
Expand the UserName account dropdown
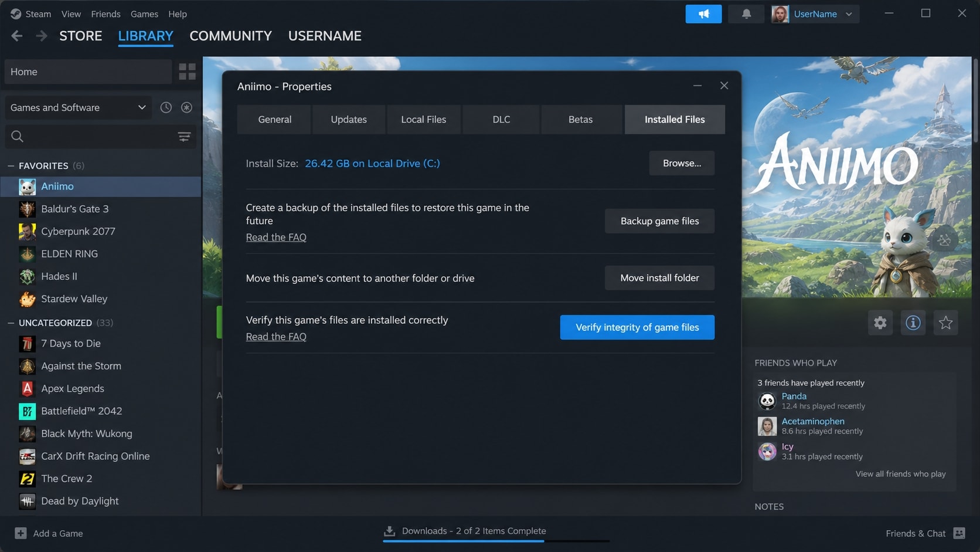click(x=849, y=14)
